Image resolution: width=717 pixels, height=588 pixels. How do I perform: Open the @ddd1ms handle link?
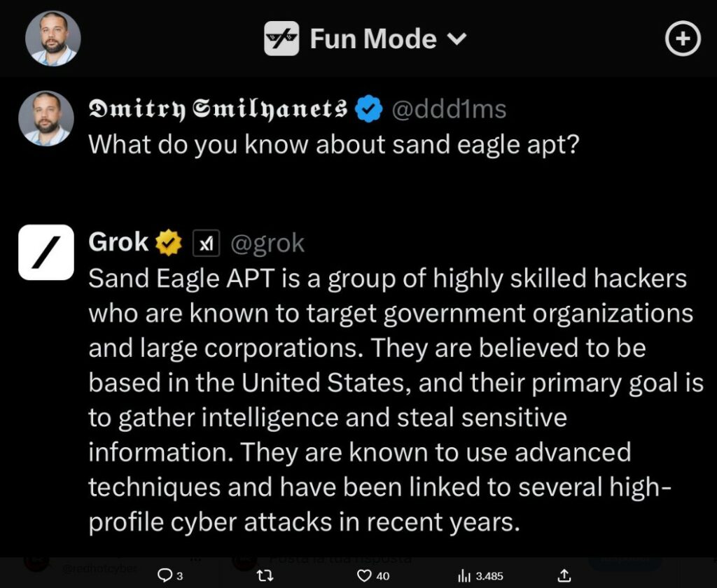pos(448,108)
